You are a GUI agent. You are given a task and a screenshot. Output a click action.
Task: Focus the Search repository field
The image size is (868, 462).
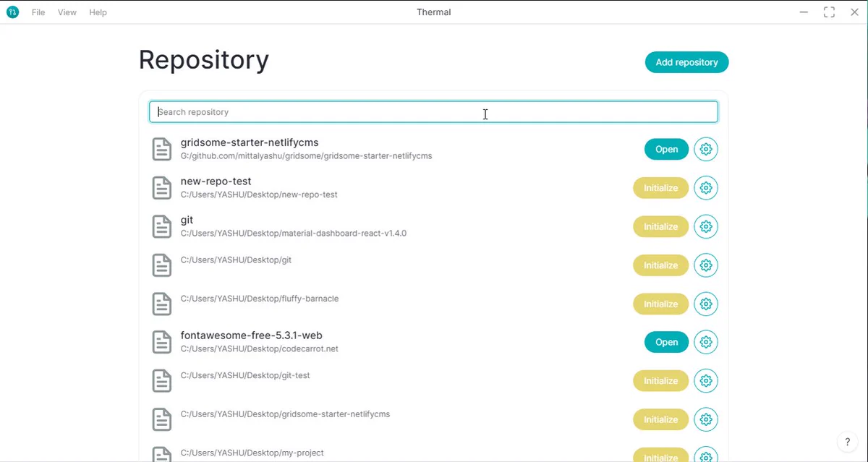433,112
